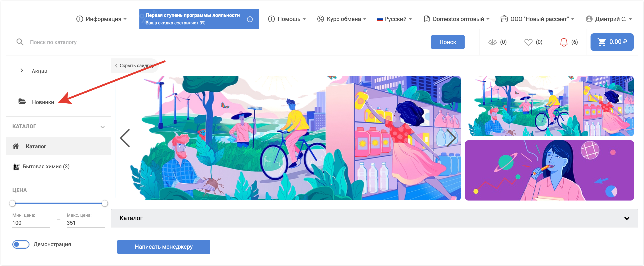Open the Русский language dropdown
This screenshot has height=266, width=644.
394,19
